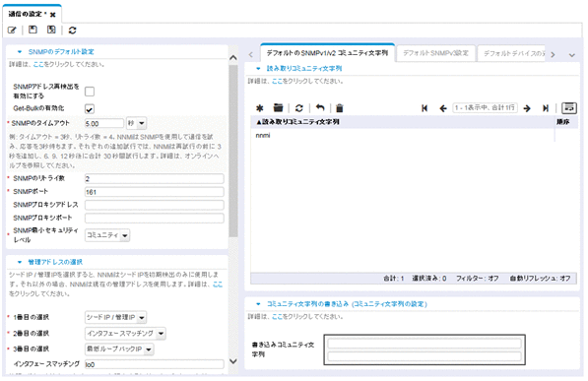Open the tab list dropdown chevron
This screenshot has height=381, width=588.
[571, 55]
